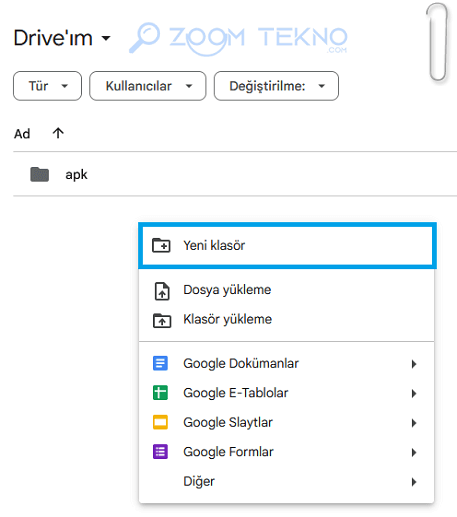This screenshot has width=457, height=517.
Task: Expand the Google Dokümanlar submenu arrow
Action: (x=414, y=364)
